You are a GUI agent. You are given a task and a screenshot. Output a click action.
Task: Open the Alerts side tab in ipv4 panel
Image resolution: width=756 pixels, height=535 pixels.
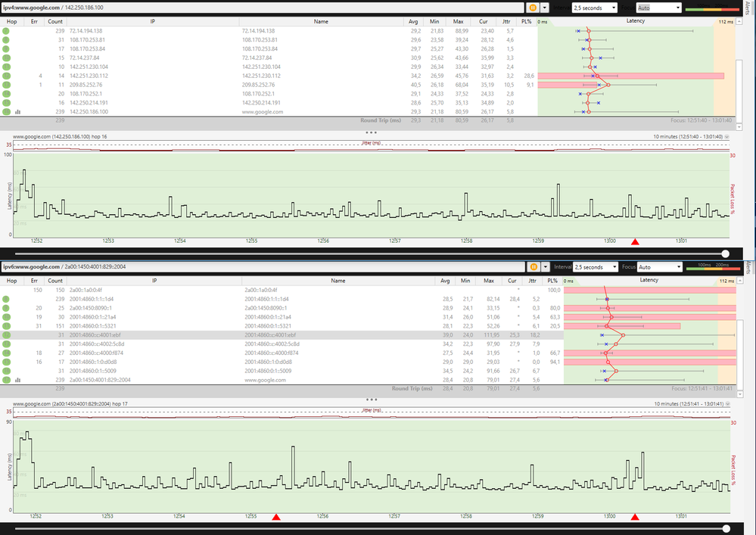coord(748,8)
